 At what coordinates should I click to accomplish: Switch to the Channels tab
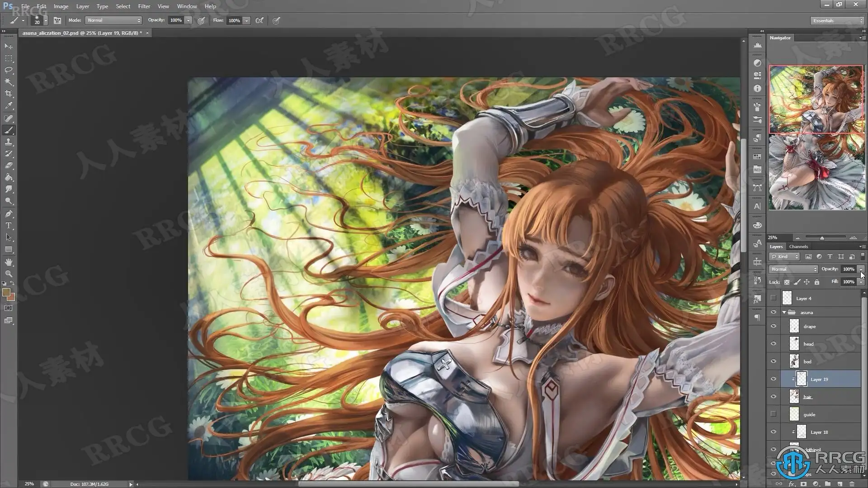(x=798, y=247)
